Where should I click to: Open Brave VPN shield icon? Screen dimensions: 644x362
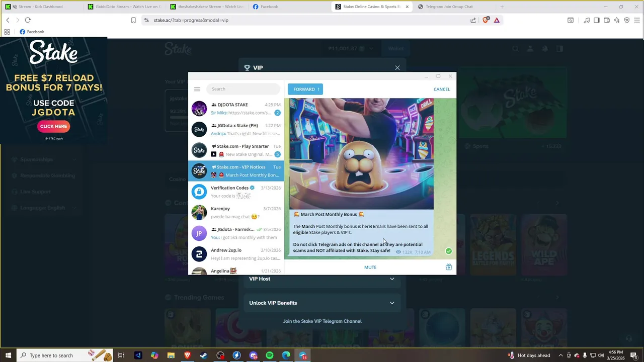(x=627, y=20)
